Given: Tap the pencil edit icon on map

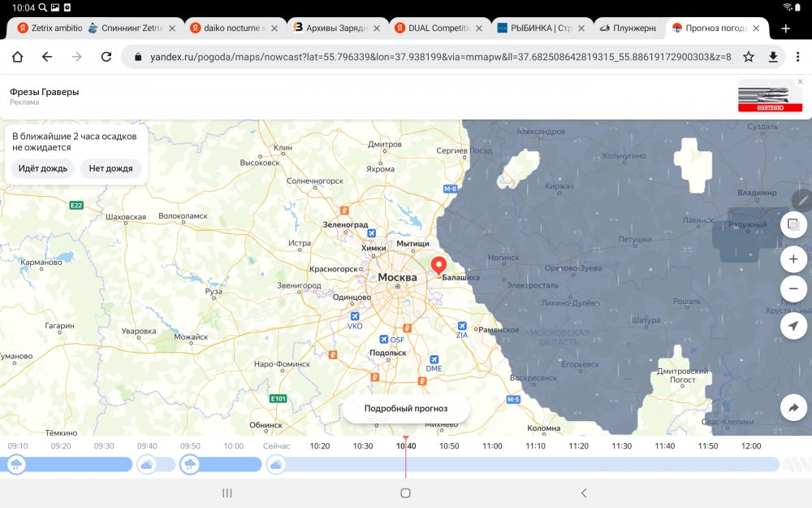Looking at the screenshot, I should pos(803,199).
